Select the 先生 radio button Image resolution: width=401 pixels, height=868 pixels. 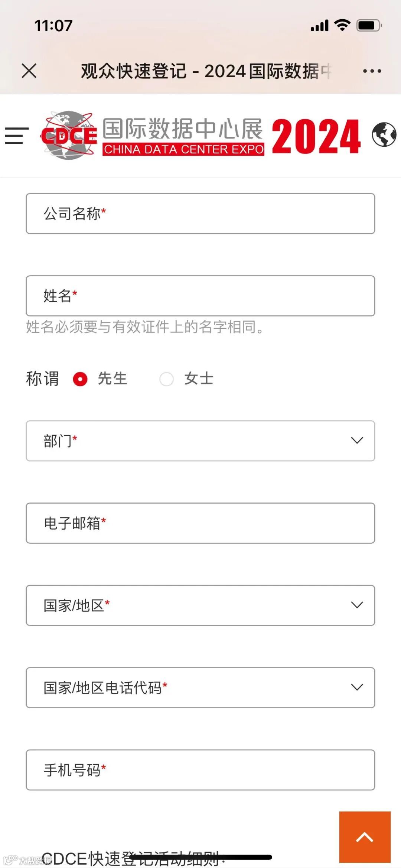[80, 379]
